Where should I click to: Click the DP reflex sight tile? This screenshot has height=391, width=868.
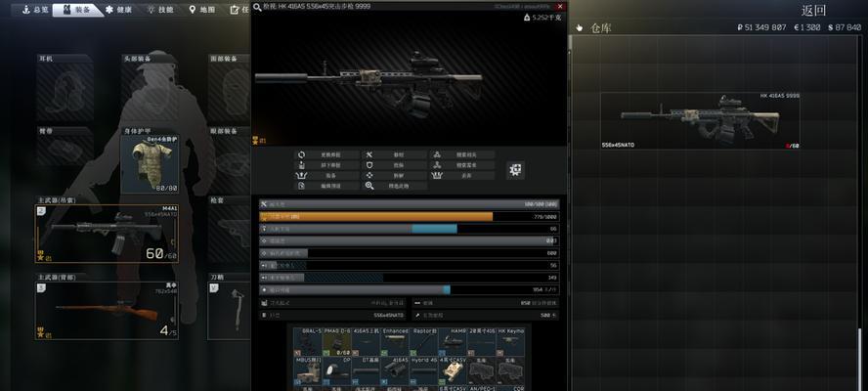coord(336,370)
